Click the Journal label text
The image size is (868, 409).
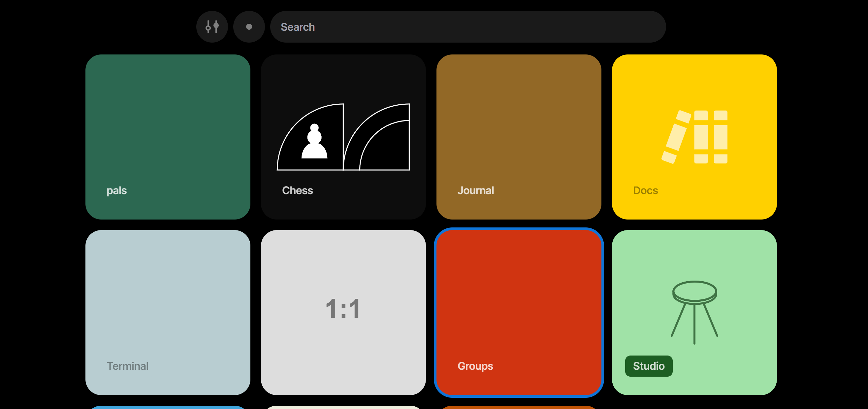pyautogui.click(x=475, y=190)
